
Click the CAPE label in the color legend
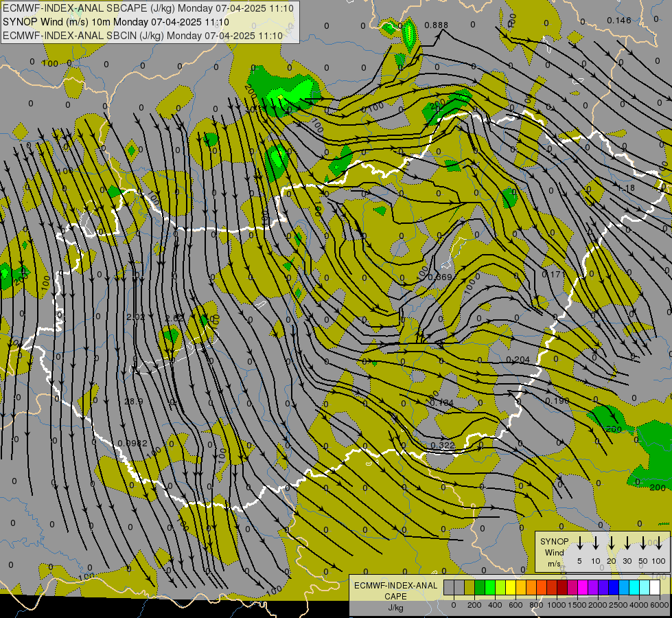[395, 596]
